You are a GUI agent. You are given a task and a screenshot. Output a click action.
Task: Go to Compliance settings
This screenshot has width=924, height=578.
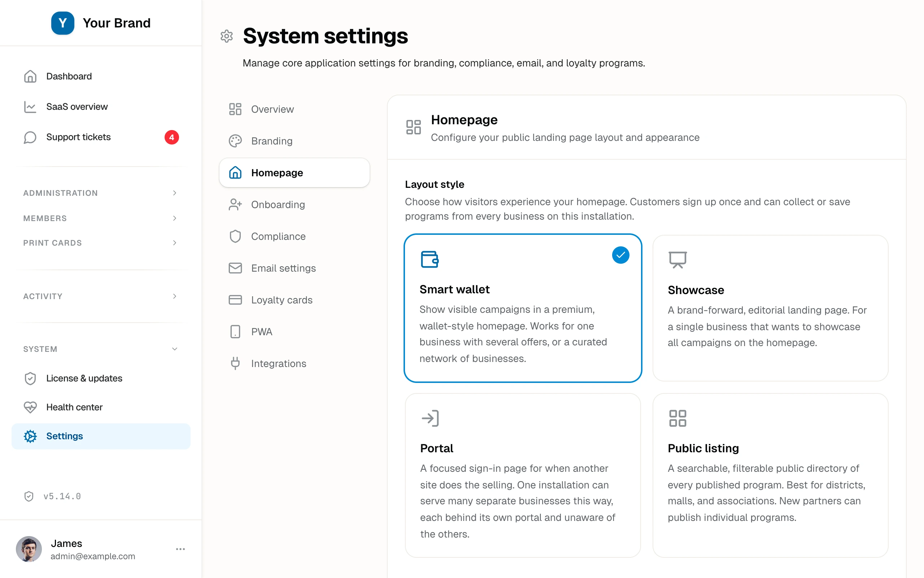coord(295,236)
